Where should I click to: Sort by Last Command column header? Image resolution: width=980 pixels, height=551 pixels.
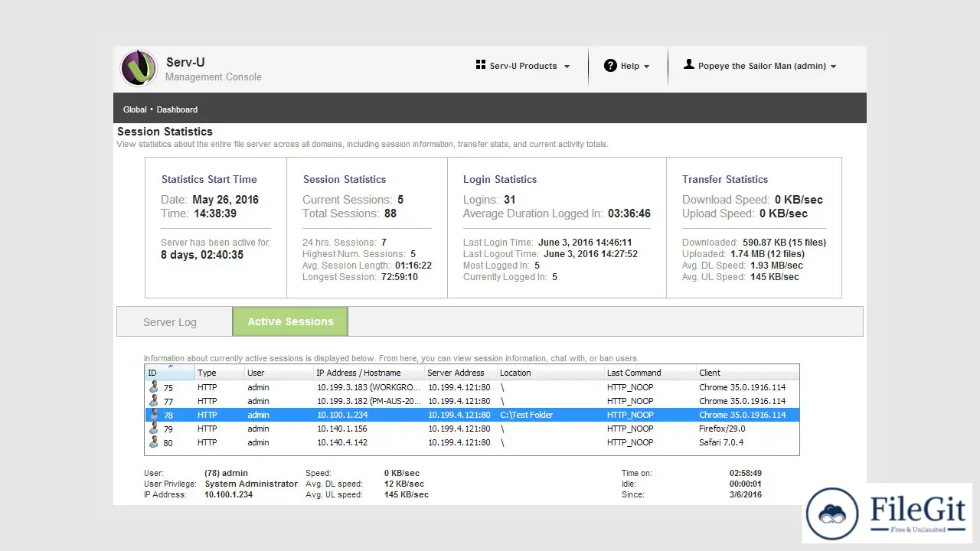(x=649, y=373)
